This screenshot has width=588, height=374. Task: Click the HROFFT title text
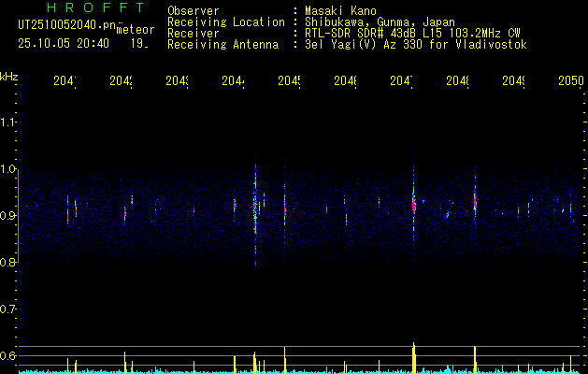coord(95,7)
